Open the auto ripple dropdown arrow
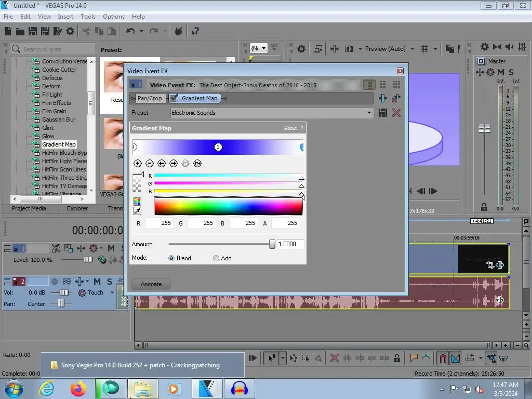 [481, 358]
